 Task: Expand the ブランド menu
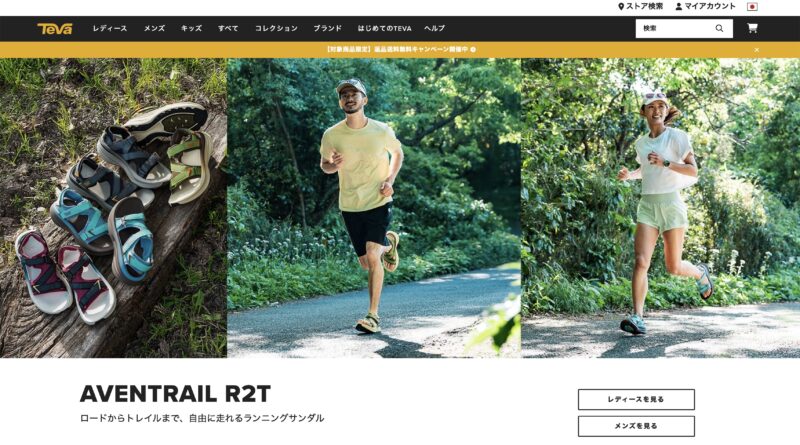pos(328,29)
